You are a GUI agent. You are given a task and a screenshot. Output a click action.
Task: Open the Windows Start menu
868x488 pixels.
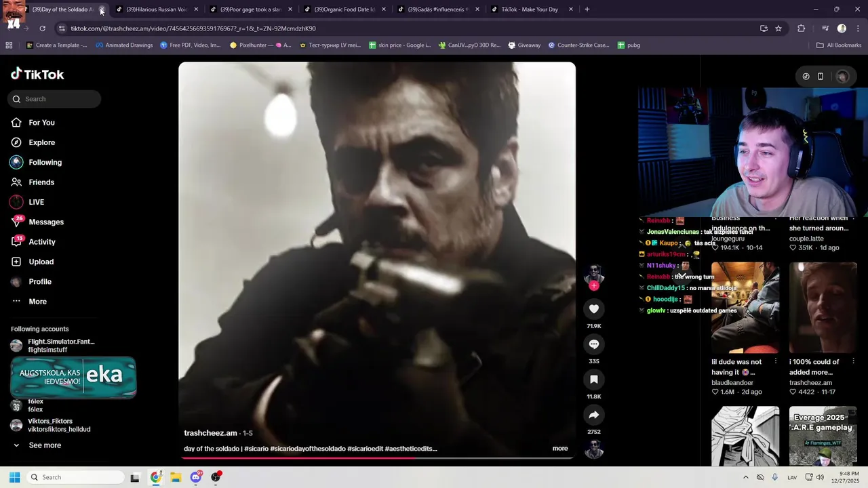coord(14,477)
